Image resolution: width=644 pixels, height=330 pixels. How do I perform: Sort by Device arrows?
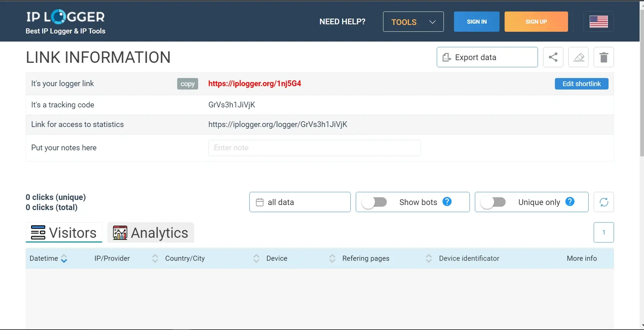(332, 258)
